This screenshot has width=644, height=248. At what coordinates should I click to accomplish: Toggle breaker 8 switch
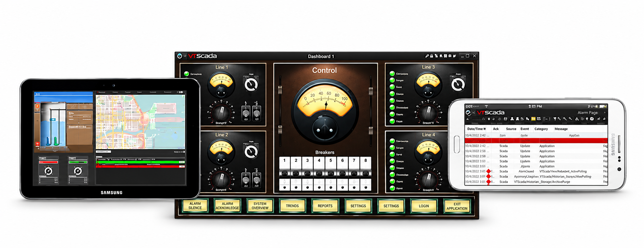[366, 174]
